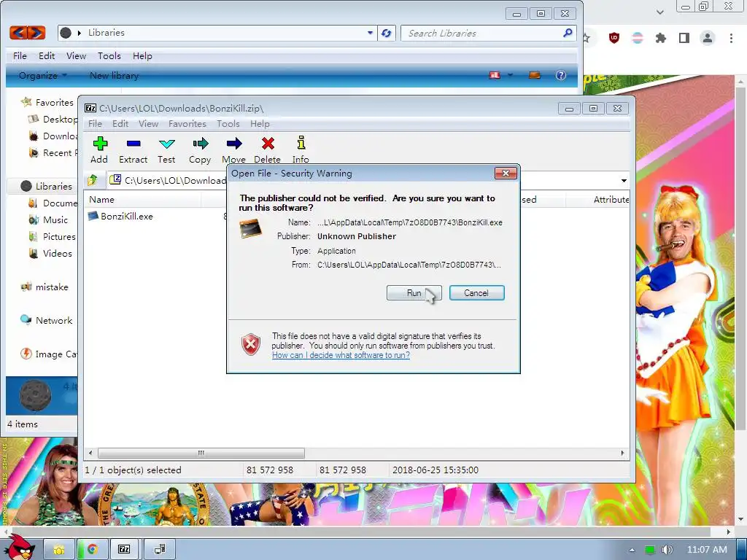
Task: Click the Name column header in 7-Zip
Action: (143, 200)
